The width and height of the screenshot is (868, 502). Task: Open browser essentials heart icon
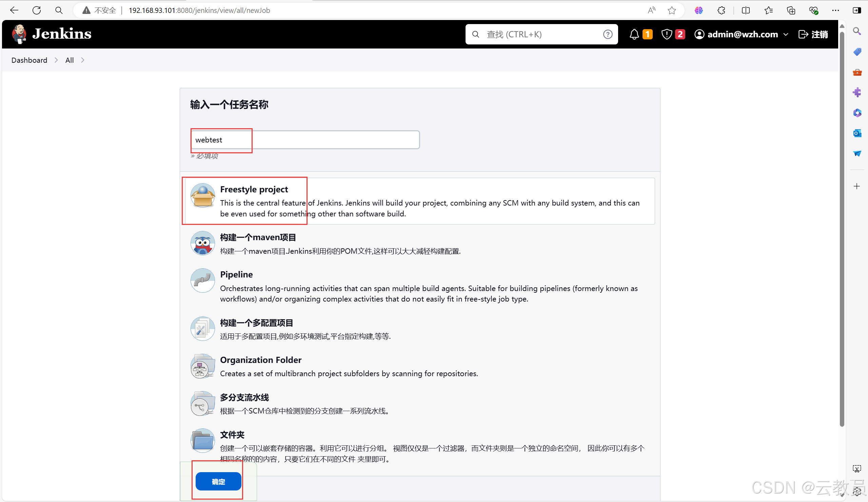coord(813,10)
